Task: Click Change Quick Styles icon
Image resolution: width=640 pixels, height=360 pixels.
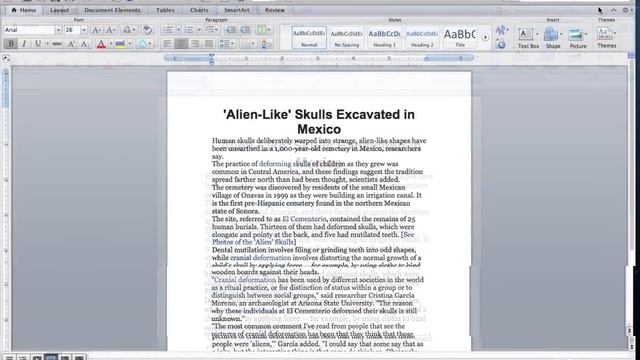Action: (501, 30)
